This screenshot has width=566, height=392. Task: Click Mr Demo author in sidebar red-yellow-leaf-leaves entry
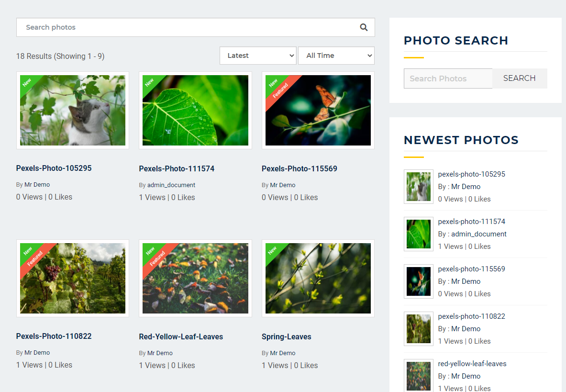(466, 376)
